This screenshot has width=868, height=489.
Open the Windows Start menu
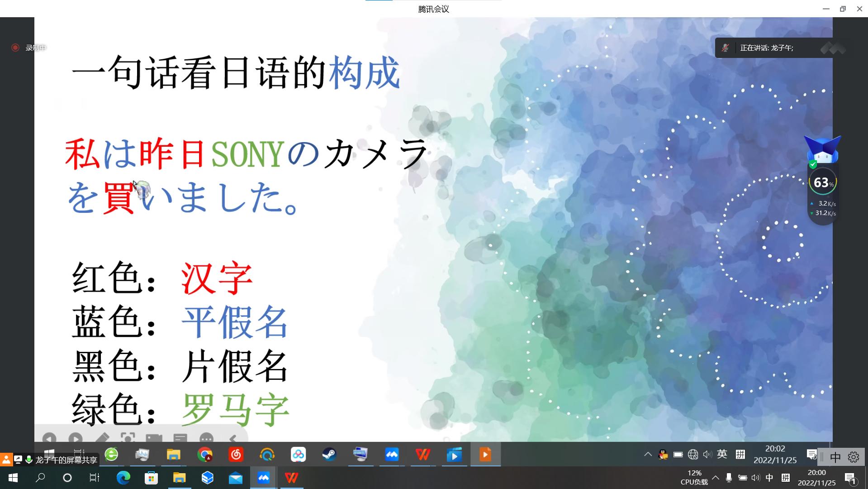pyautogui.click(x=13, y=478)
